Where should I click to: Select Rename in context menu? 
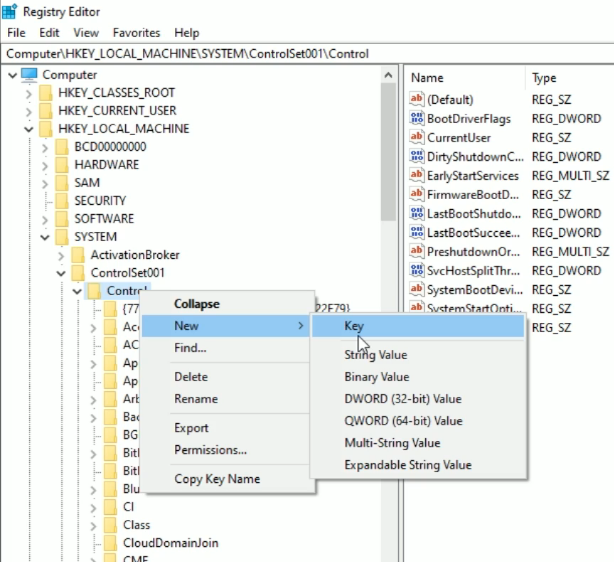(227, 399)
